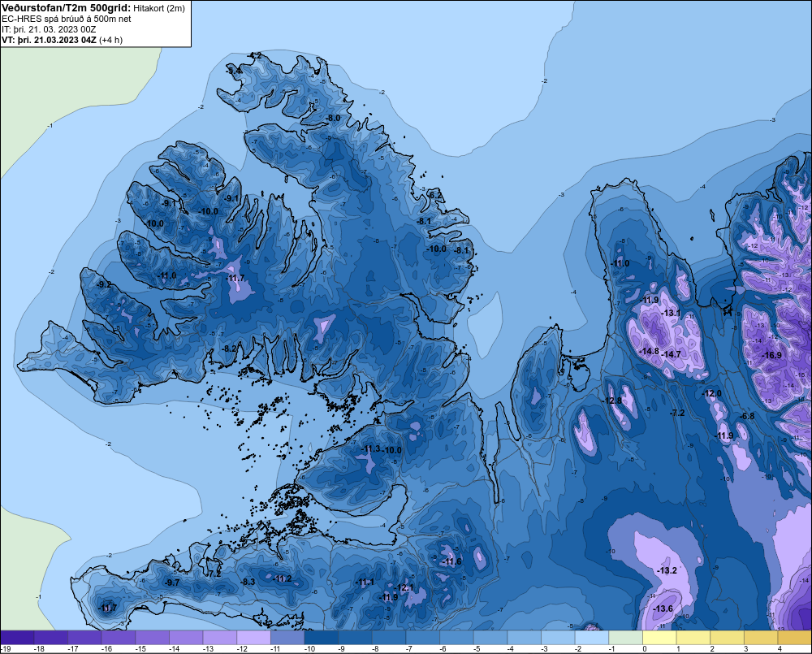The width and height of the screenshot is (812, 654).
Task: Click the -16.9 temperature label on the map
Action: (x=772, y=355)
